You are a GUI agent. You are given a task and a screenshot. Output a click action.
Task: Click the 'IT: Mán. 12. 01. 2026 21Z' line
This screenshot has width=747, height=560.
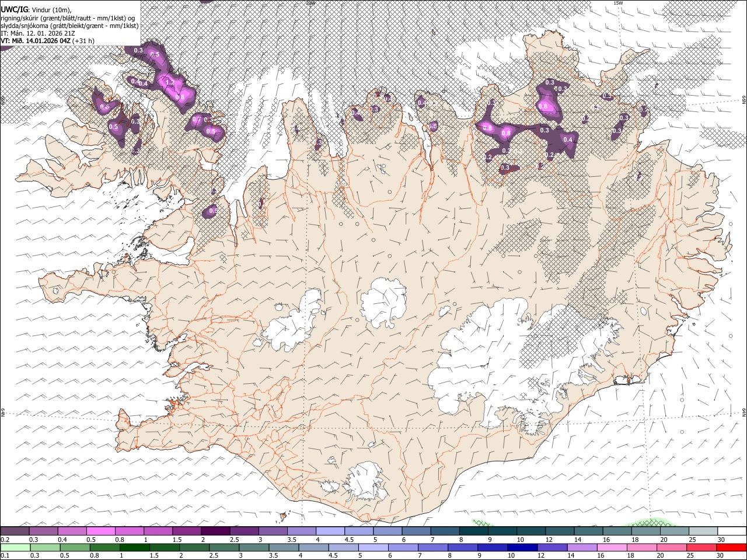38,33
